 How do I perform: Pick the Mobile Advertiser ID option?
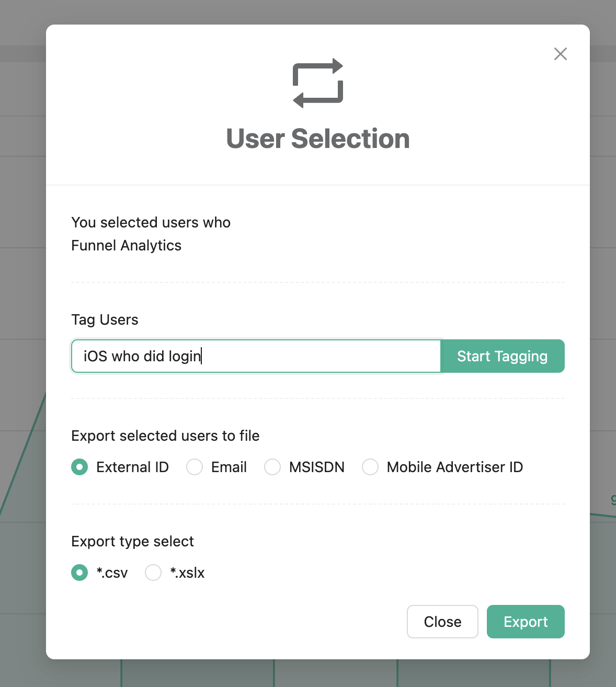(x=370, y=467)
